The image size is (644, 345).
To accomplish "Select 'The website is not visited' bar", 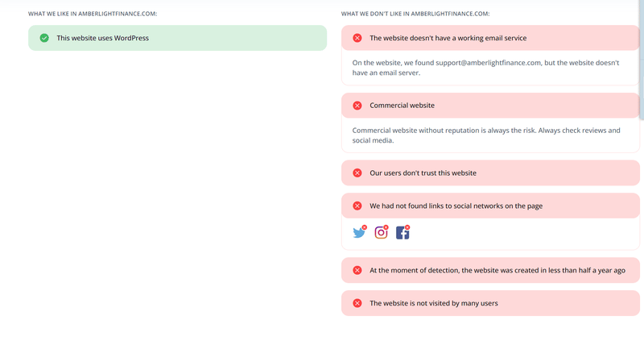I will point(490,303).
